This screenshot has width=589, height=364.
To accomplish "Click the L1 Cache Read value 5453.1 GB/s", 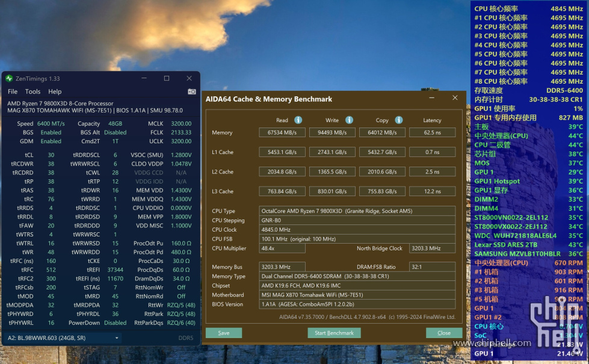I will (x=282, y=152).
